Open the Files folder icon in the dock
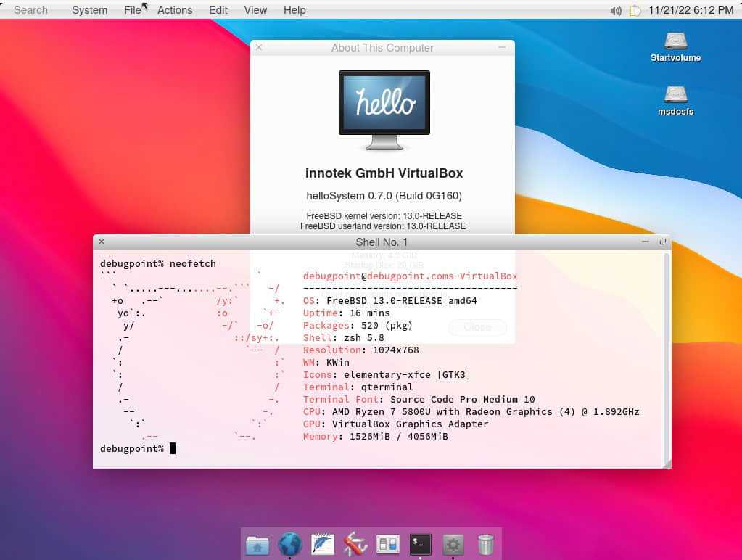 click(257, 544)
